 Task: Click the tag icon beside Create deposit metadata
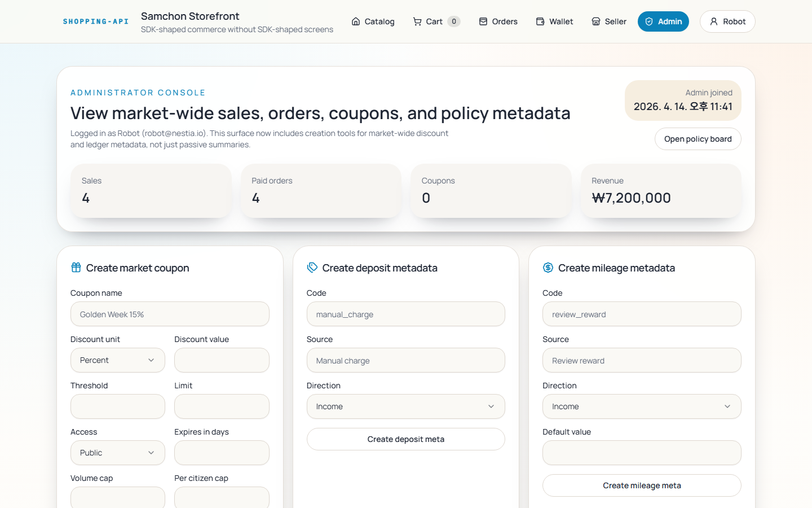click(x=312, y=268)
